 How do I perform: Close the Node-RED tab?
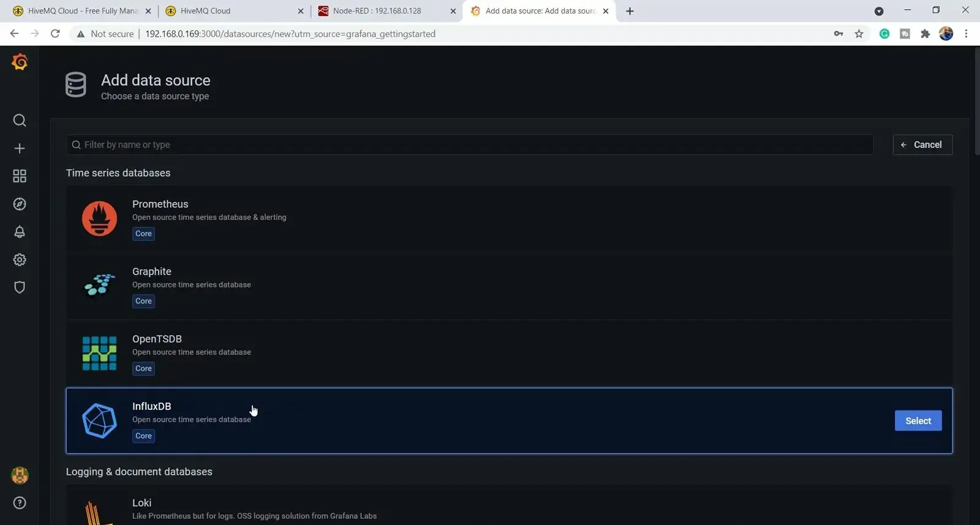[x=453, y=11]
